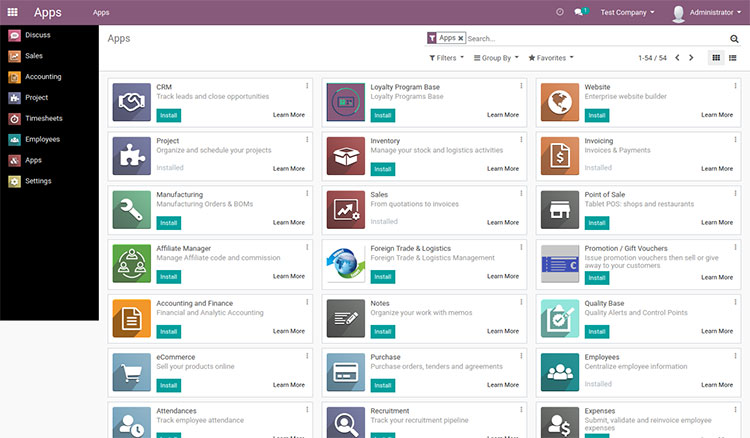
Task: Open conversations icon in top bar
Action: click(581, 12)
